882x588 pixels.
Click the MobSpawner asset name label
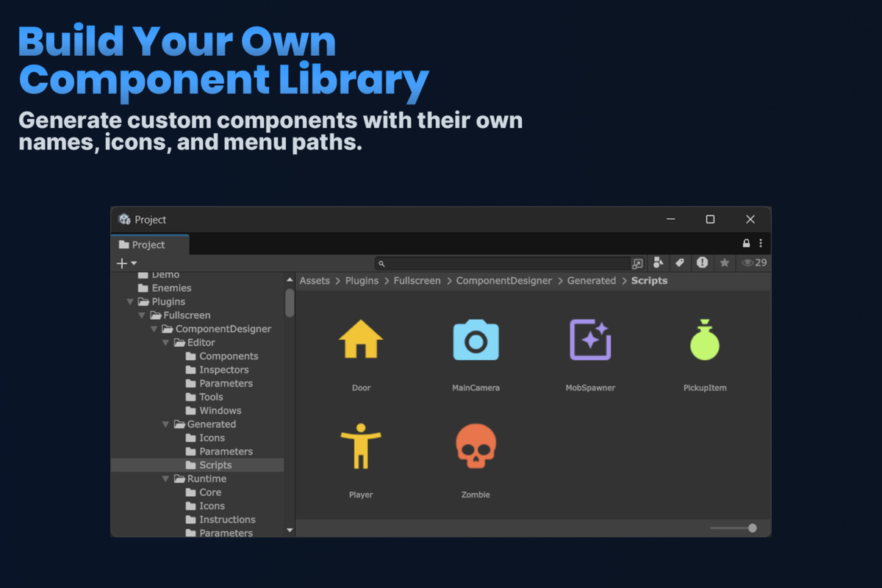click(590, 388)
